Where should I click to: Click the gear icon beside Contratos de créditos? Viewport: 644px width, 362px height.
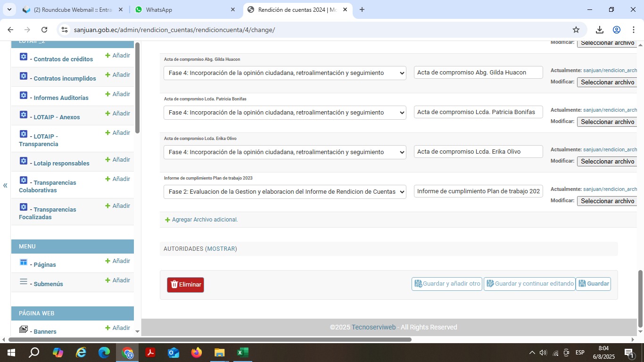coord(24,57)
